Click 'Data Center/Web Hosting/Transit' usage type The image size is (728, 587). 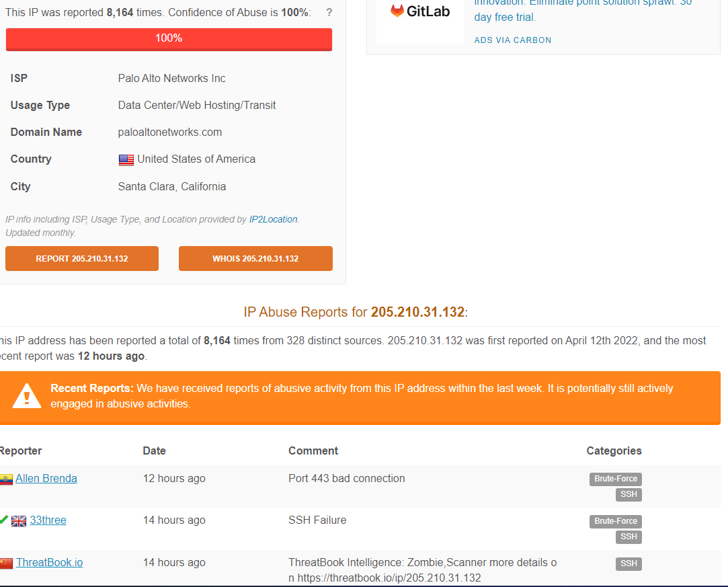pos(197,106)
